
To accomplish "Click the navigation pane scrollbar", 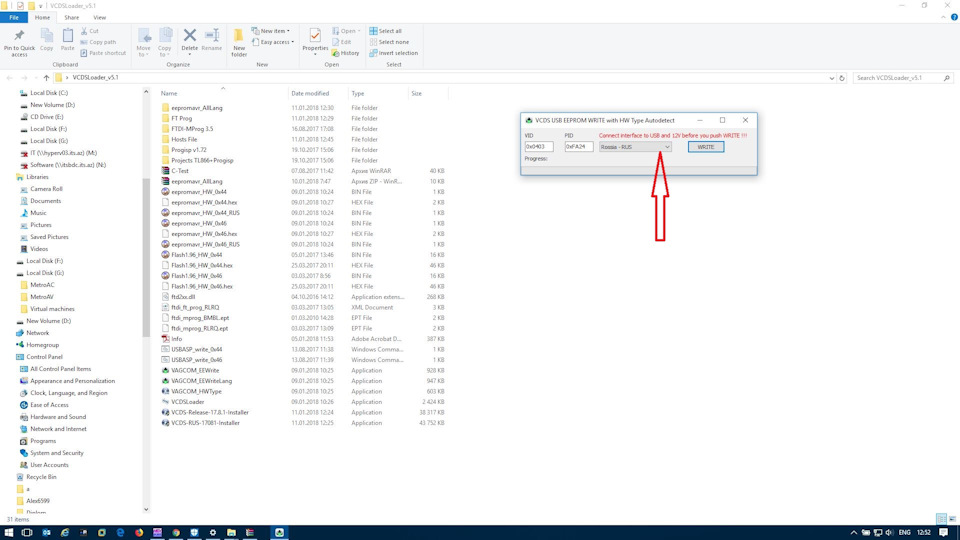I will pyautogui.click(x=146, y=257).
